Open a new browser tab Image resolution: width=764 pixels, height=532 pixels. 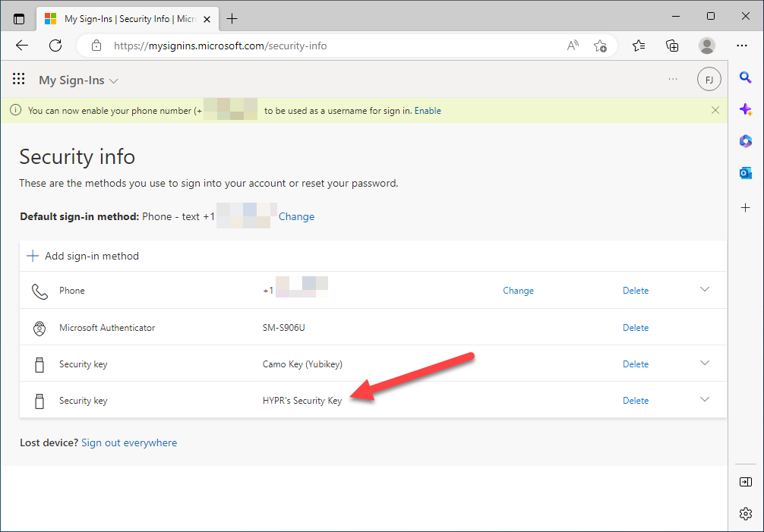click(x=232, y=19)
